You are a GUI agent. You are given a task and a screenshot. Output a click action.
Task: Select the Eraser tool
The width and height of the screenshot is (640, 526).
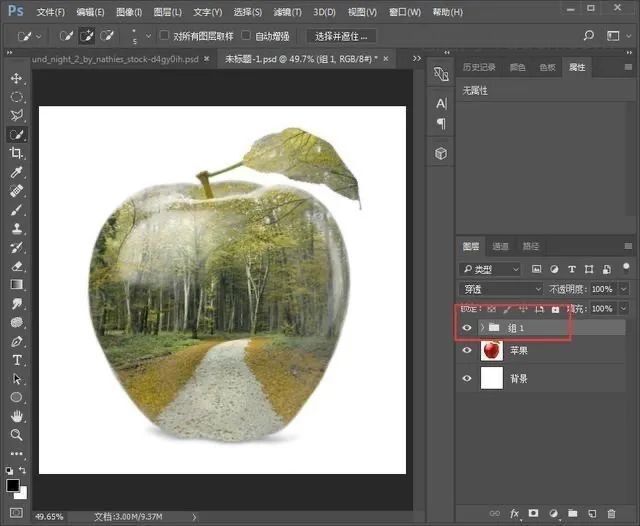pyautogui.click(x=16, y=266)
